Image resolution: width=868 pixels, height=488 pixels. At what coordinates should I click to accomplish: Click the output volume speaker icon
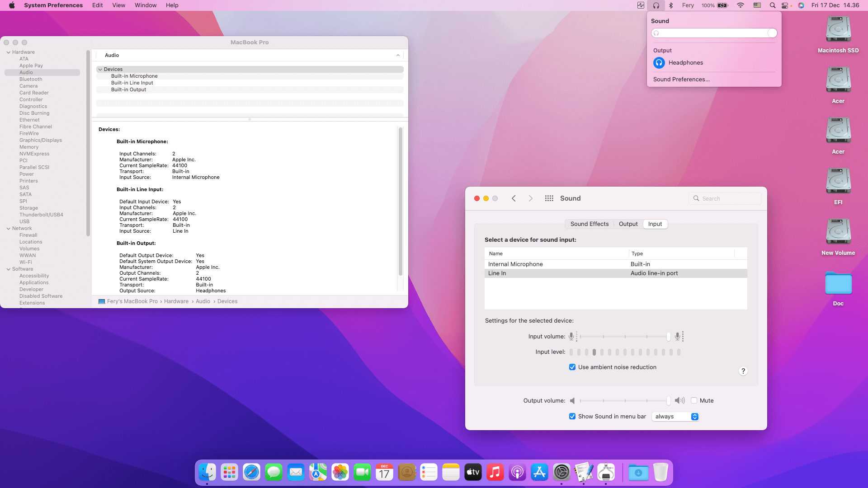point(573,400)
